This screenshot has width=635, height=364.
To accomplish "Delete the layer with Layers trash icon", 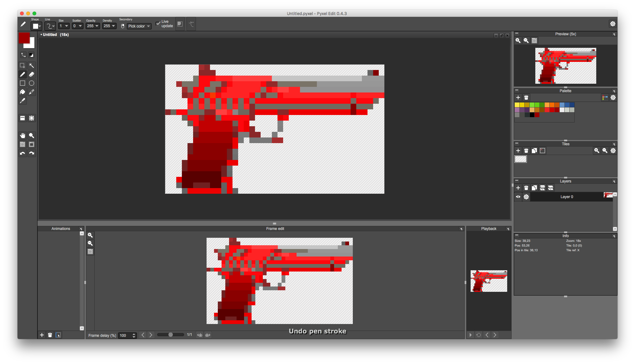I will [526, 188].
